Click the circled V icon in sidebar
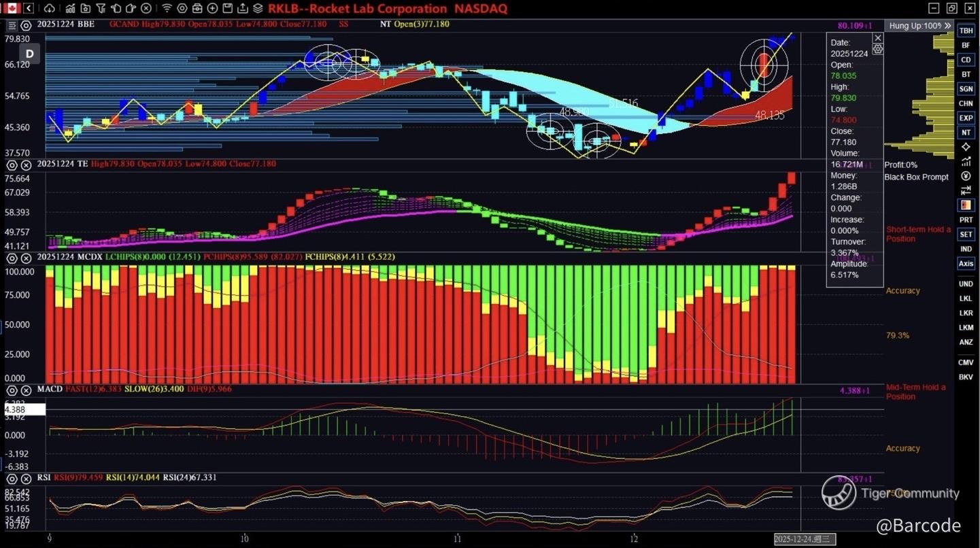Screen dimensions: 980x548 [965, 176]
